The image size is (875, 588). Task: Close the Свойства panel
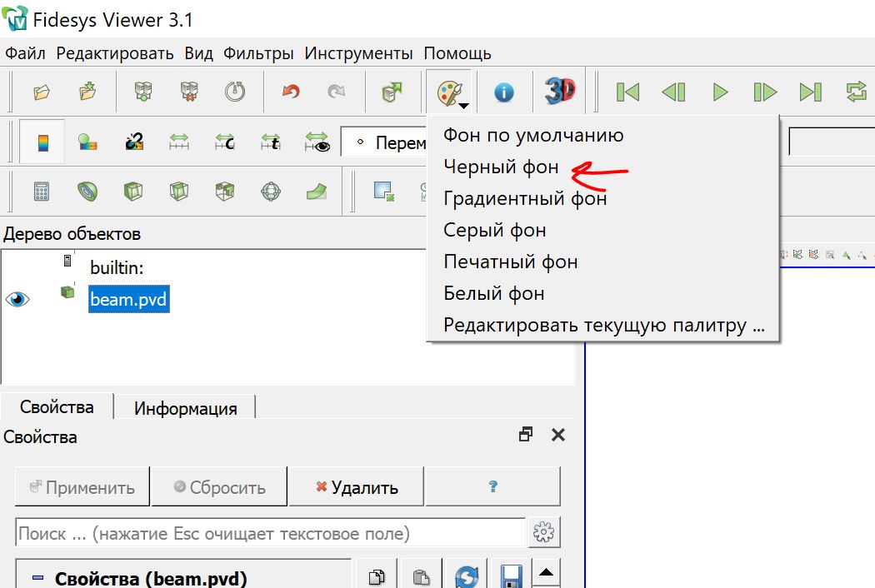coord(558,435)
